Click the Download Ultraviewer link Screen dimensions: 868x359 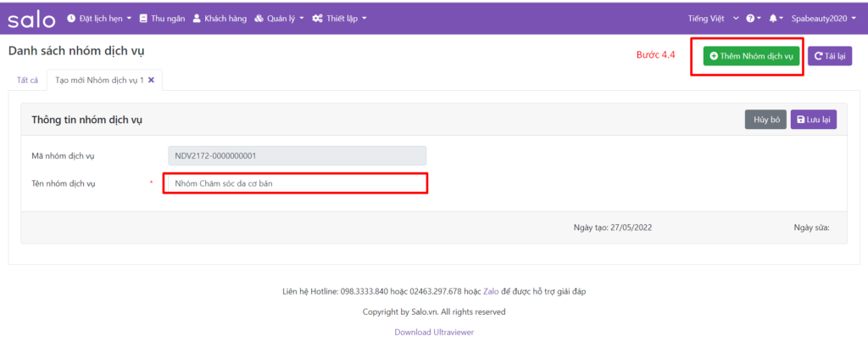point(434,332)
